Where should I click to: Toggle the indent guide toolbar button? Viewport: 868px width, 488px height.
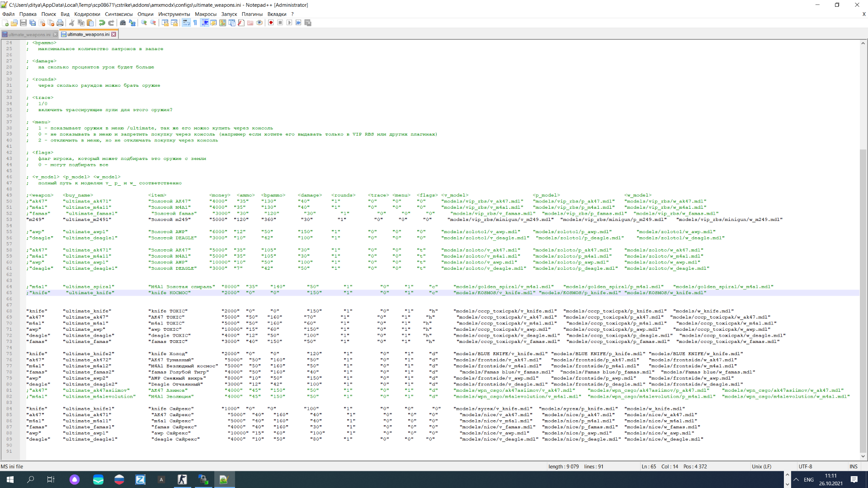[205, 23]
